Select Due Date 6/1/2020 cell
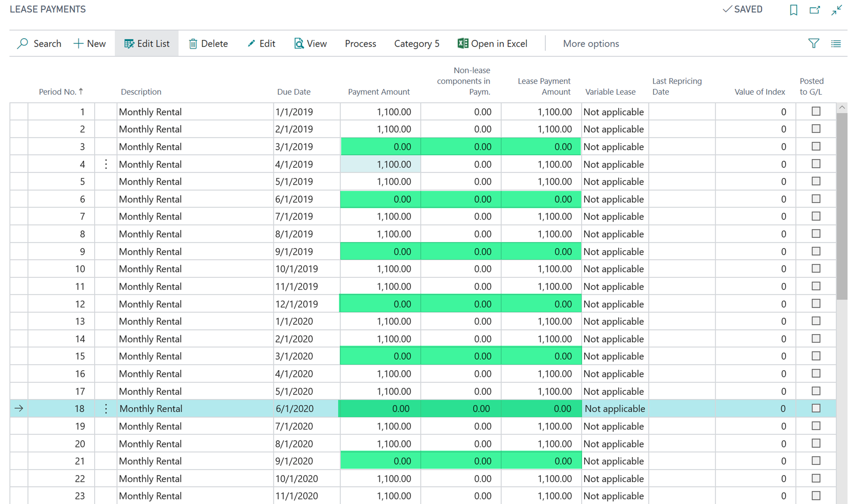This screenshot has height=504, width=866. pos(306,408)
